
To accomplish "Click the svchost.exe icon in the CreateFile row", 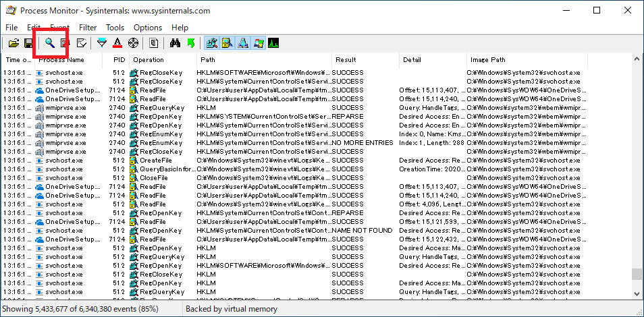I will pos(39,161).
